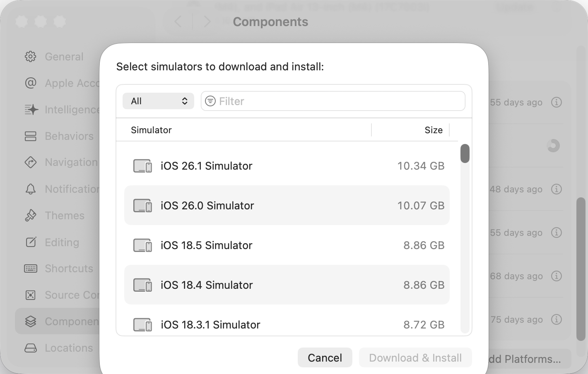Click the Cancel button
Screen dimensions: 588x374
tap(325, 357)
